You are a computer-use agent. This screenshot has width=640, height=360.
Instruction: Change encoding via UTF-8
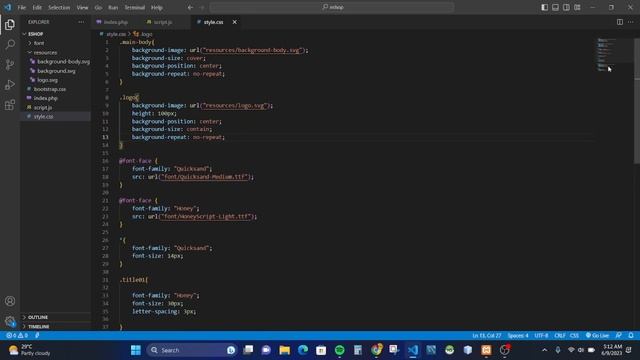(541, 336)
